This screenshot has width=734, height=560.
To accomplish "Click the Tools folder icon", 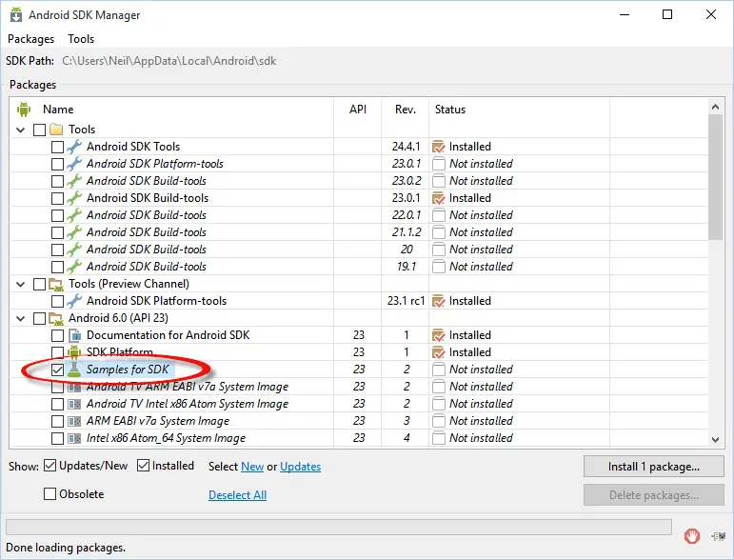I will 56,130.
